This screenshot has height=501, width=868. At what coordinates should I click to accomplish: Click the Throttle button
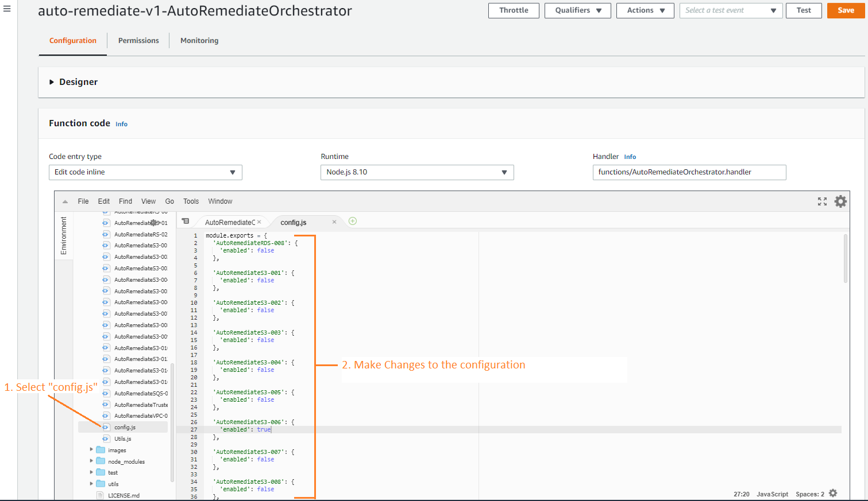click(x=513, y=10)
